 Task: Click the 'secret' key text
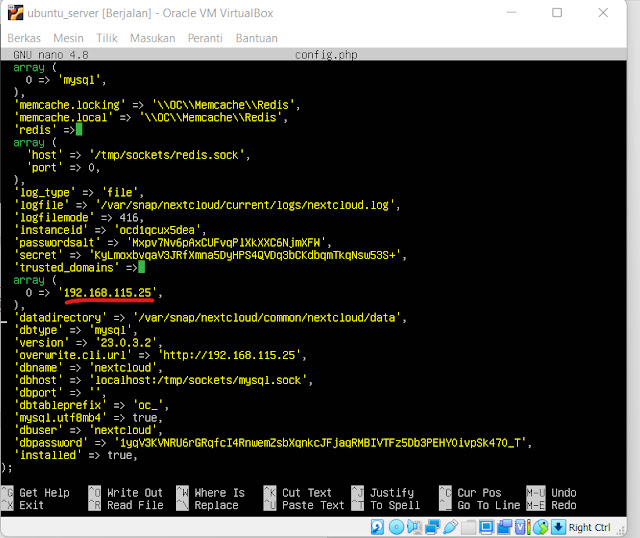(x=38, y=255)
